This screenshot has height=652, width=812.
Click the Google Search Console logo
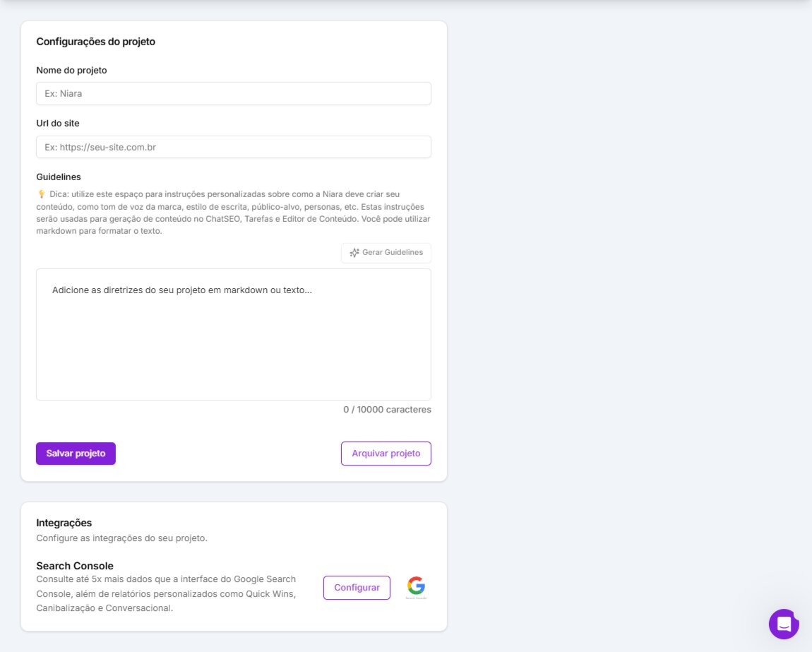pyautogui.click(x=415, y=586)
